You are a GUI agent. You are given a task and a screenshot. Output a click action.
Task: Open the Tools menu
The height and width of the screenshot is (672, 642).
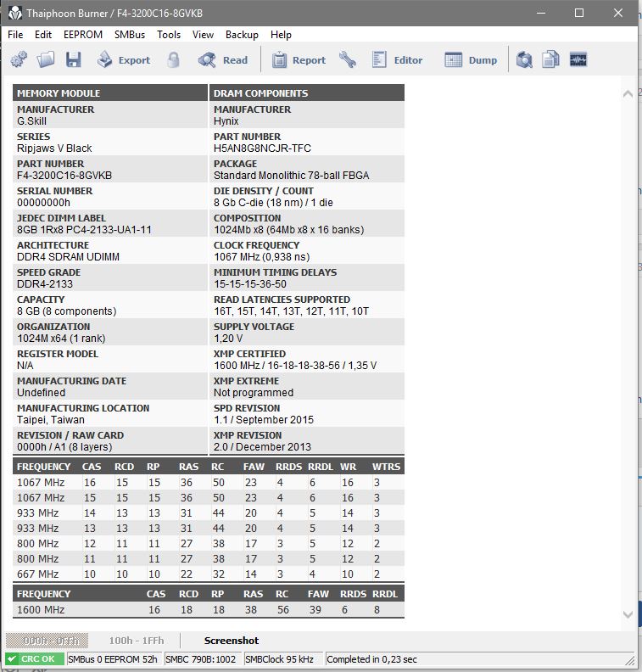click(x=169, y=35)
